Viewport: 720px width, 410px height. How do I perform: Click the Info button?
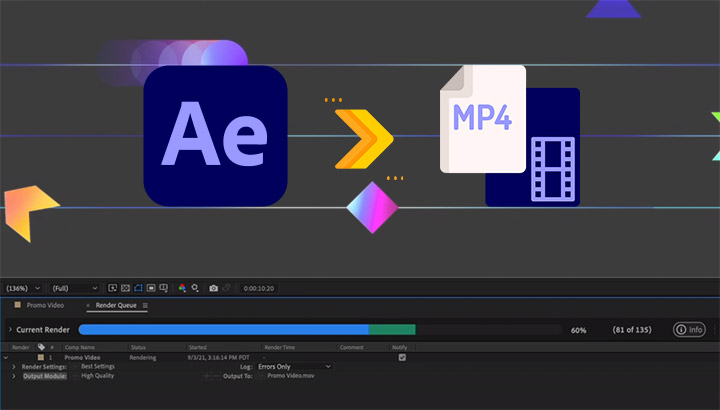689,329
